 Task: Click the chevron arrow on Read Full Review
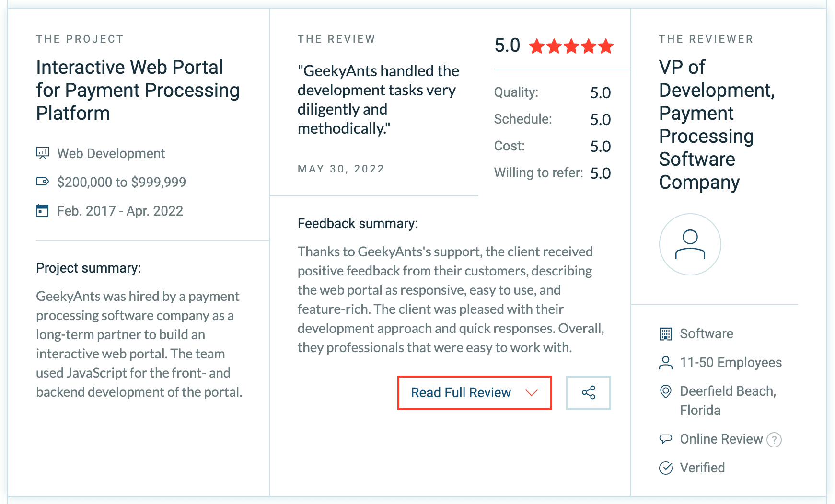pos(531,393)
